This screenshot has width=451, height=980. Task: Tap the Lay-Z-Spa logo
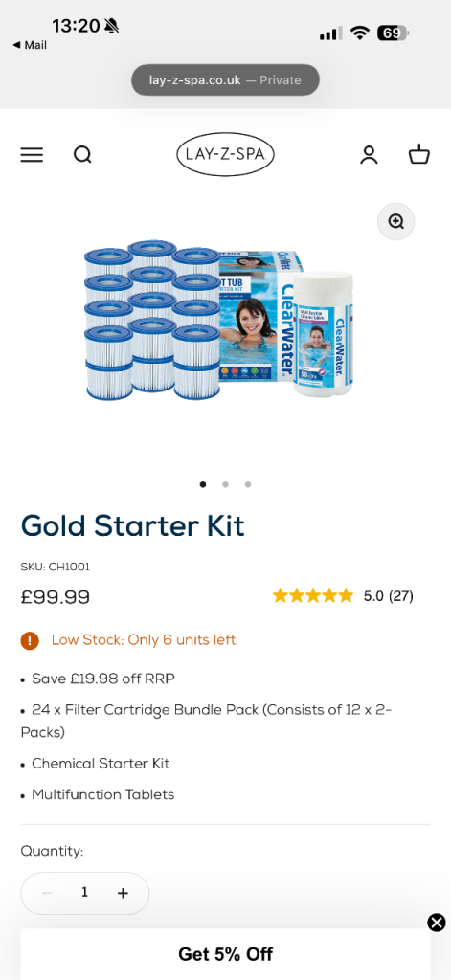[225, 154]
